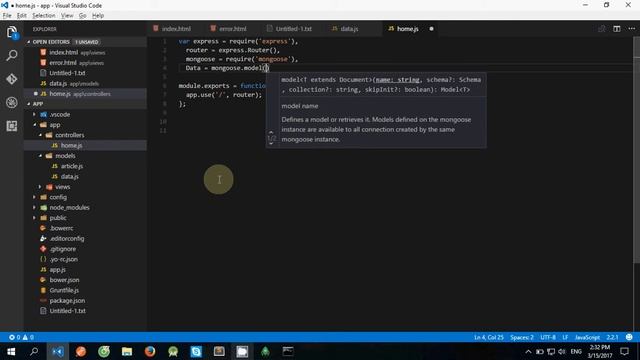Open File Explorer from the taskbar
Image resolution: width=640 pixels, height=360 pixels.
tap(127, 351)
